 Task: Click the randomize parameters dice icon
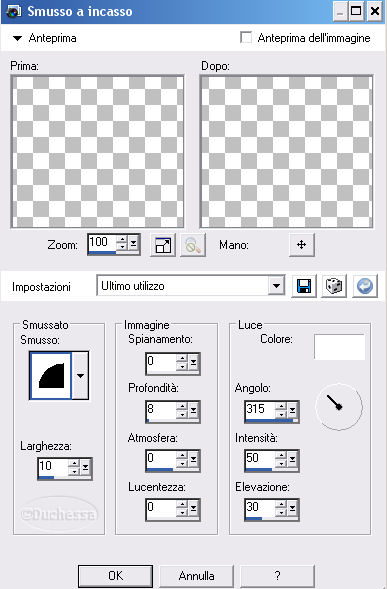tap(334, 286)
